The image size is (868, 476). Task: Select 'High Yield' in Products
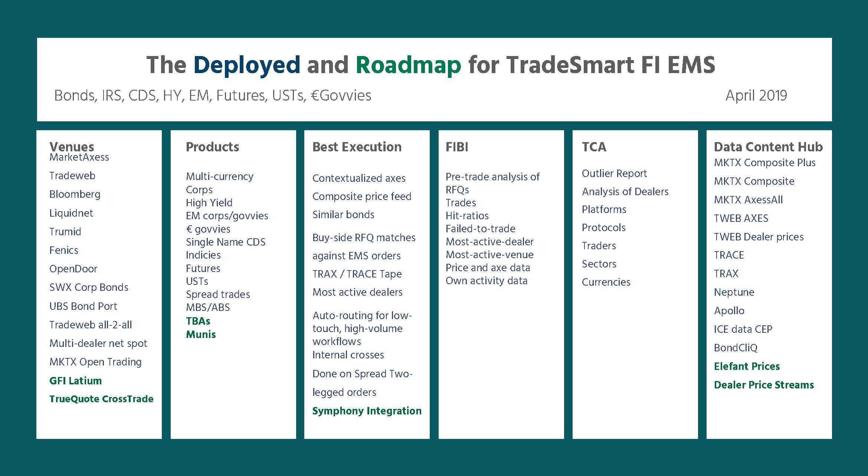[x=209, y=203]
